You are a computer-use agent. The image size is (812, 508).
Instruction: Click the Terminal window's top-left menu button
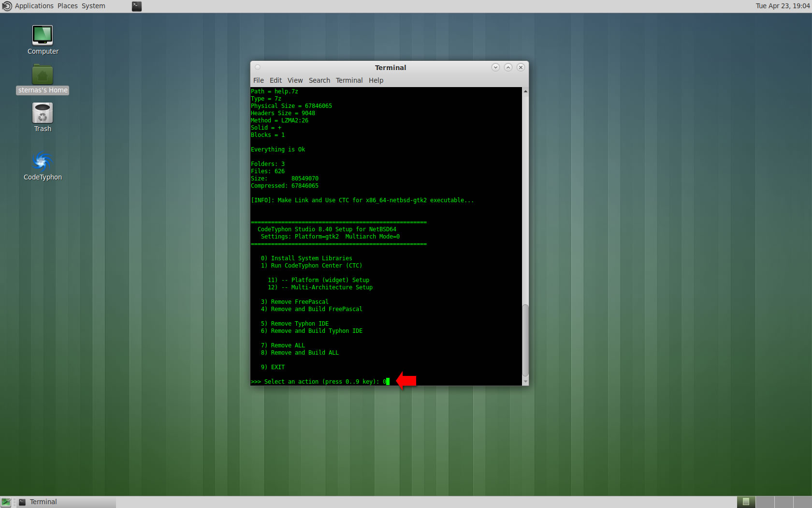[x=258, y=67]
